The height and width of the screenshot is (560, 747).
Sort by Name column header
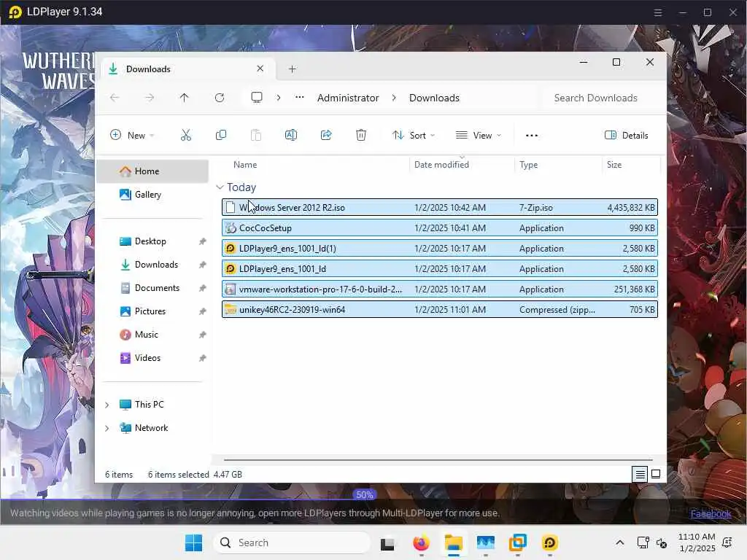245,165
